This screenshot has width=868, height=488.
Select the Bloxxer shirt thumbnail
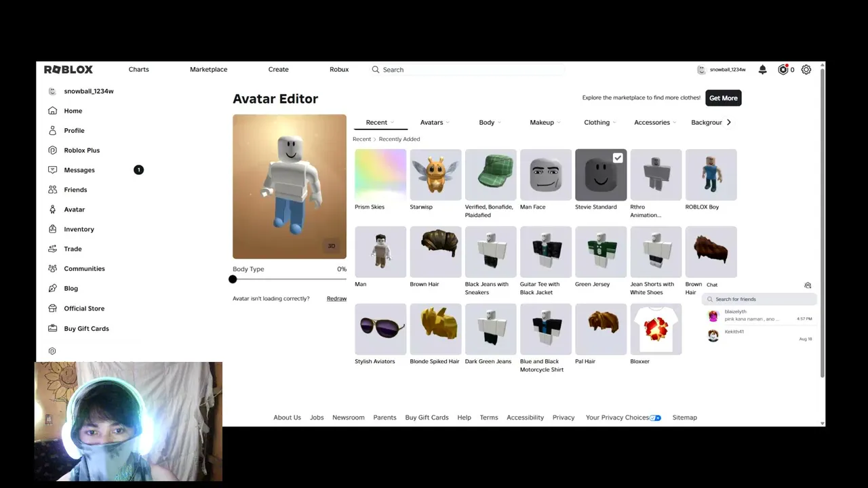click(656, 329)
